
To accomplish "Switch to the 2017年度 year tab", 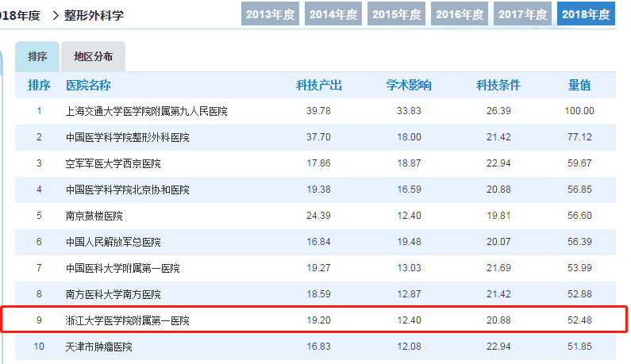I will tap(522, 14).
